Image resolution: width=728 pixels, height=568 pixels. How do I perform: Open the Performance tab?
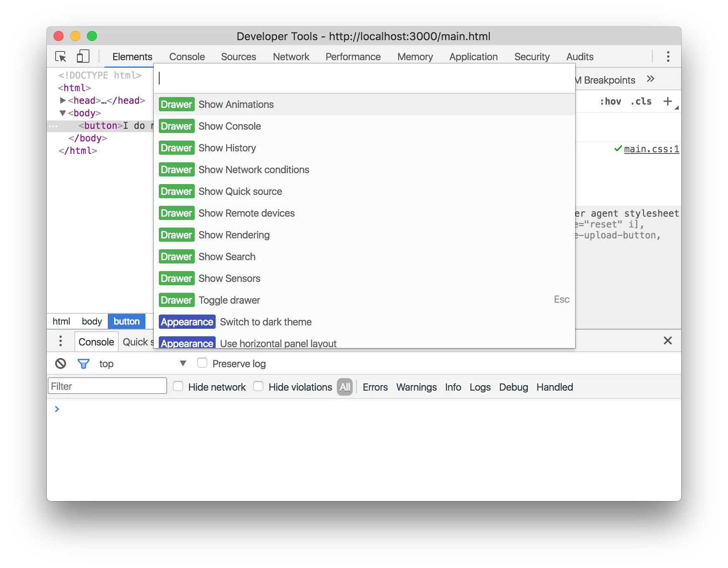(x=353, y=56)
